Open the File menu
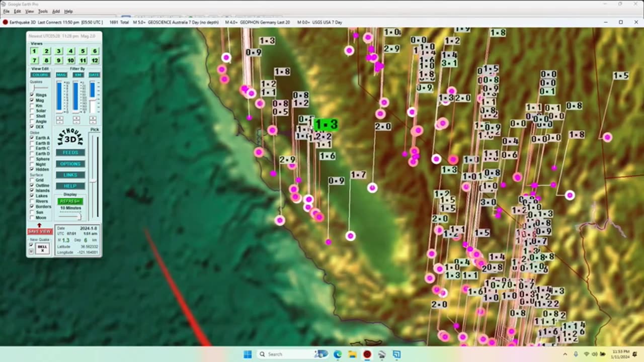Image resolution: width=644 pixels, height=362 pixels. 6,11
